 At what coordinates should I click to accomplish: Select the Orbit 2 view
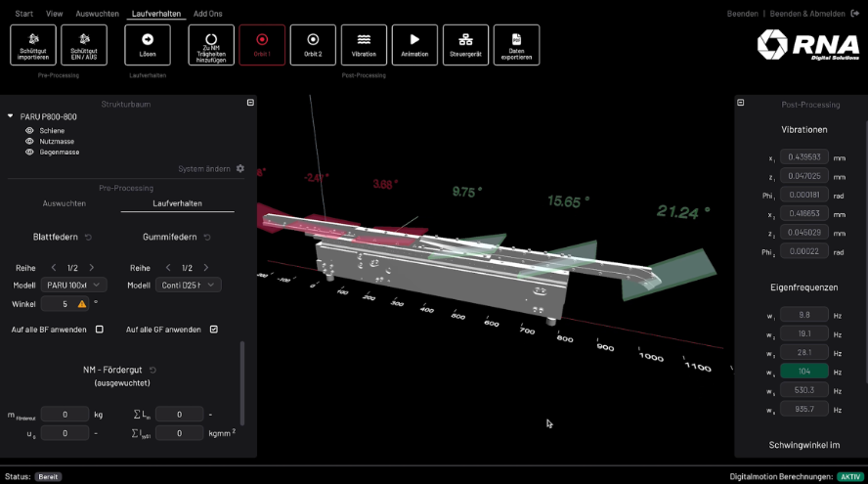coord(313,45)
